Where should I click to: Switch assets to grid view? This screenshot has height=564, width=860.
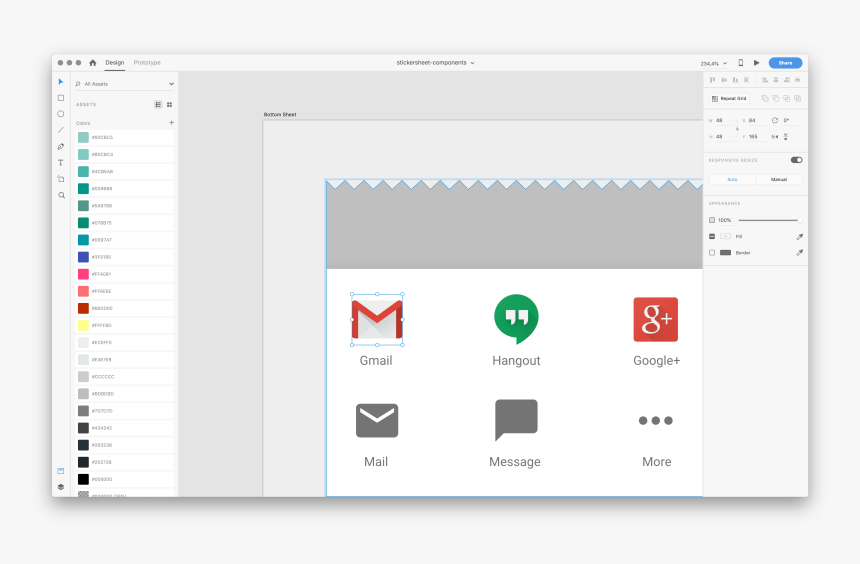[x=169, y=104]
